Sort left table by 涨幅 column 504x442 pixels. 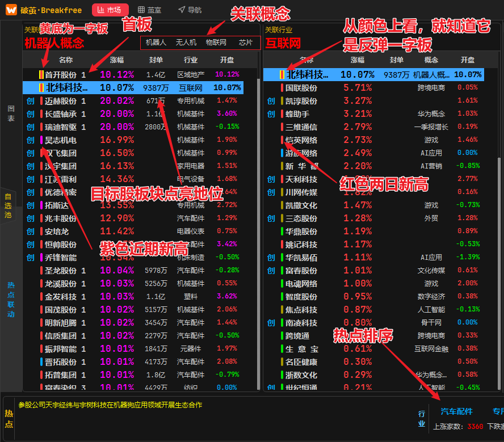pos(117,60)
